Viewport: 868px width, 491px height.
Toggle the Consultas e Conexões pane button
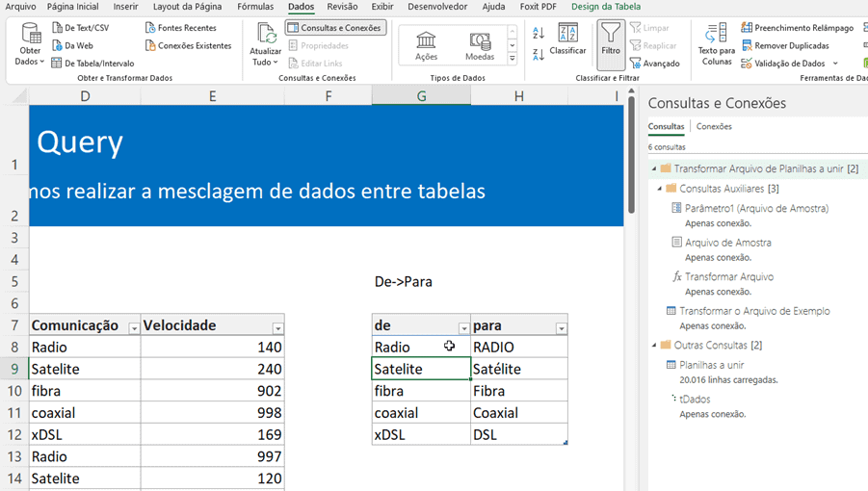click(x=335, y=28)
